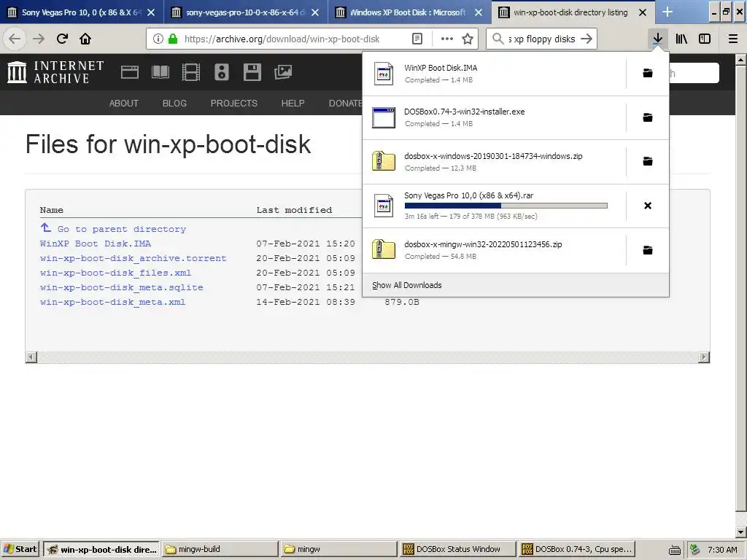Screen dimensions: 747x560
Task: Open containing folder for WinXP Boot Disk.IMA
Action: point(648,73)
